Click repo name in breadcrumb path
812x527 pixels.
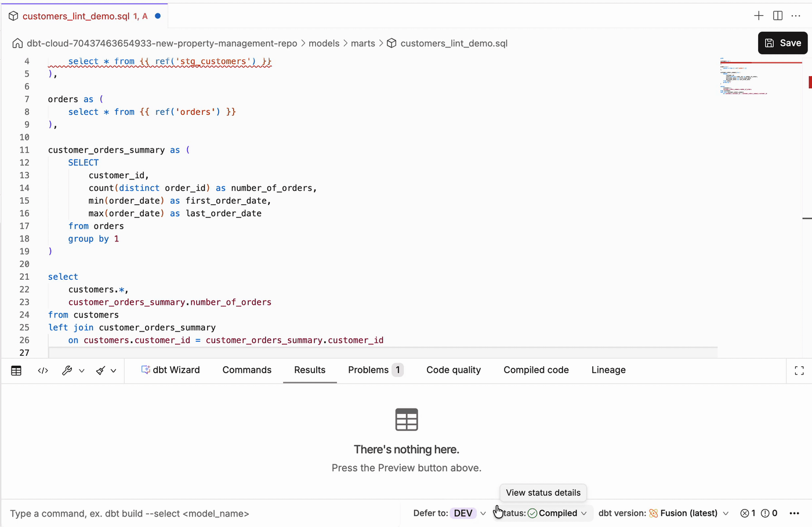[162, 44]
